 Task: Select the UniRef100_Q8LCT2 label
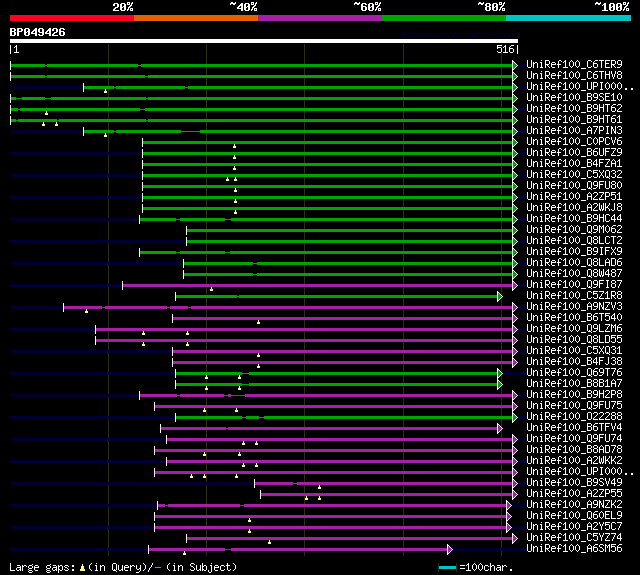[x=574, y=241]
